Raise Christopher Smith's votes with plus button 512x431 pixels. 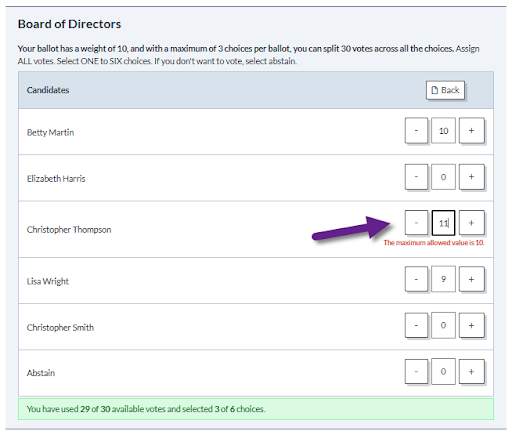click(471, 325)
